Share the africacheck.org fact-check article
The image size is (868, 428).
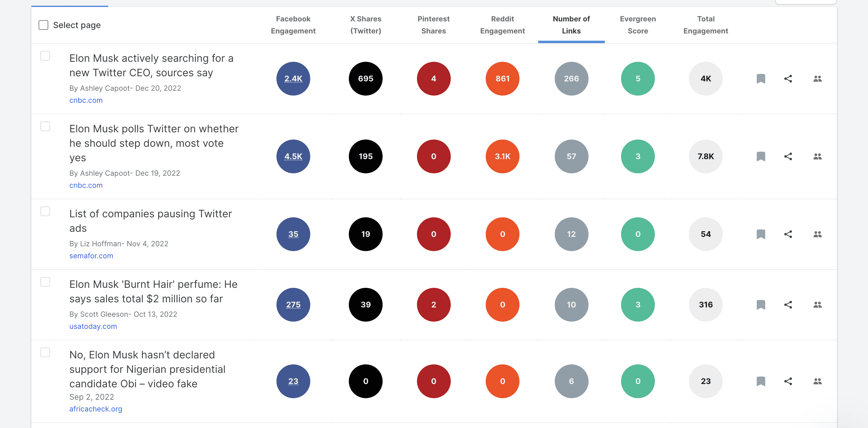788,381
